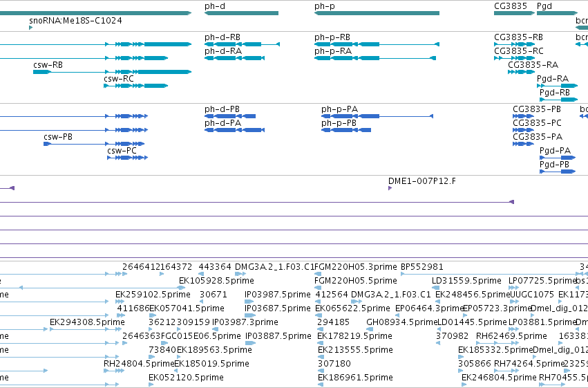
Task: Open the ph-d-RA transcript
Action: (x=234, y=58)
